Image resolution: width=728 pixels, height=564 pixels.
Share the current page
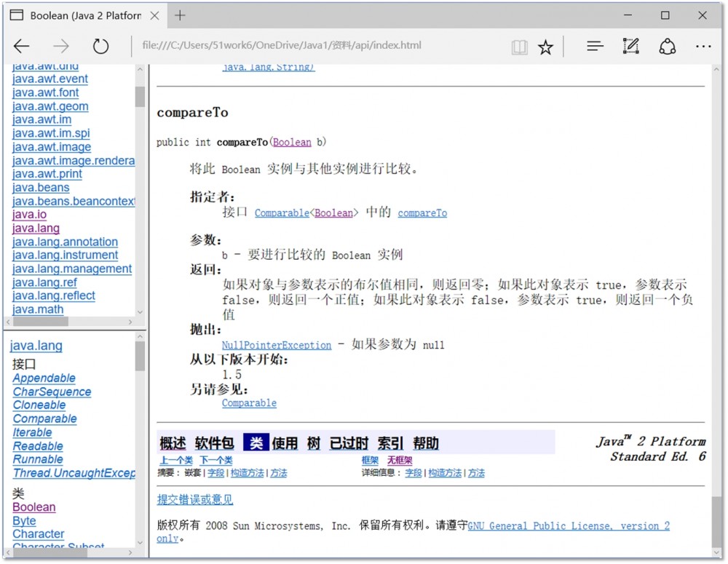coord(667,45)
